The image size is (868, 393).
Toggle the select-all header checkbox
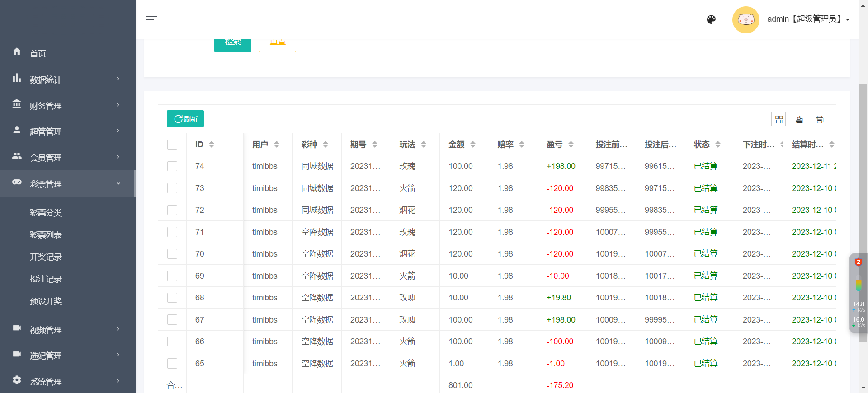(172, 145)
